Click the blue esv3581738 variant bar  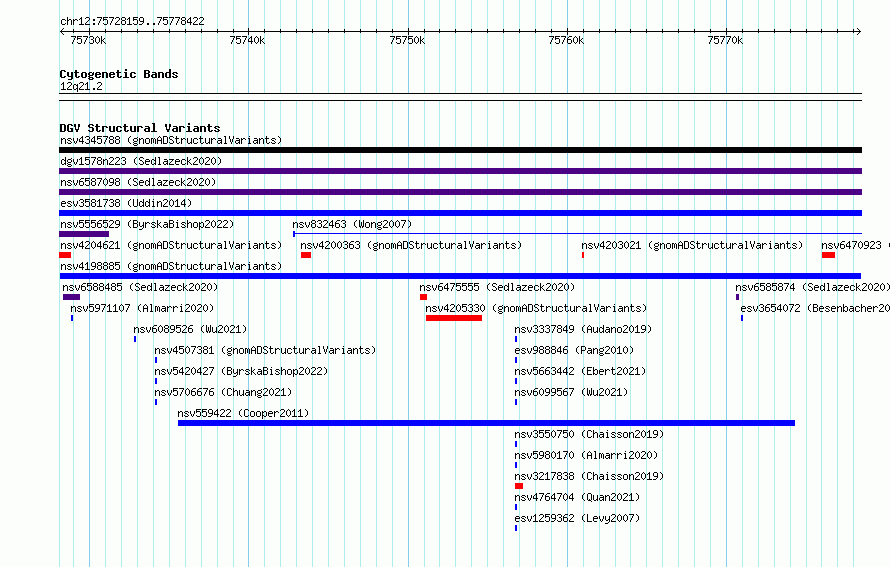click(x=460, y=213)
